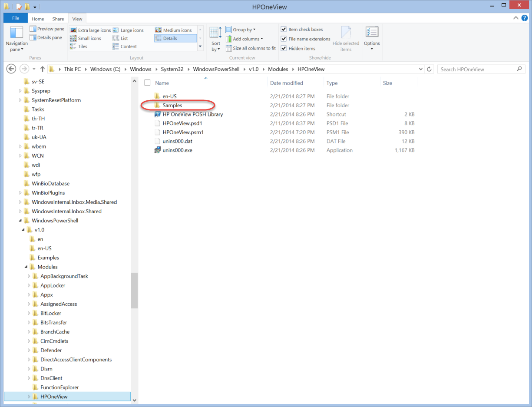Jump to Modules in address bar
532x407 pixels.
pos(278,69)
